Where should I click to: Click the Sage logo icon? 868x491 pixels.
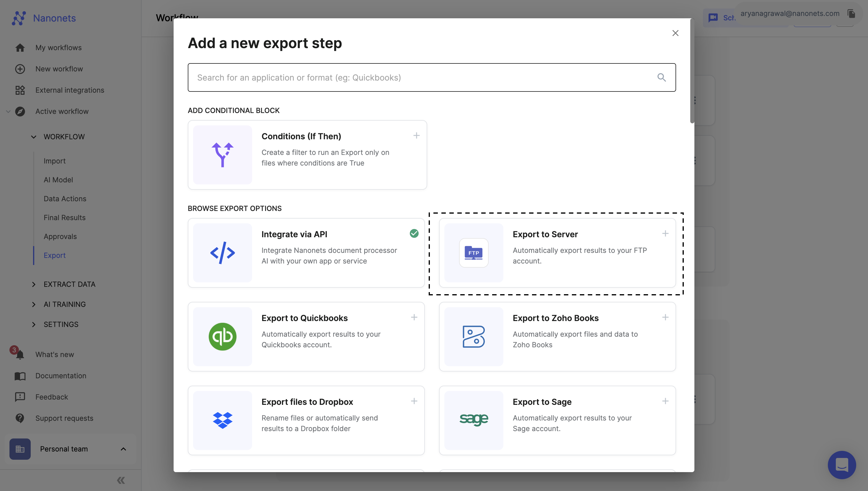(x=474, y=420)
